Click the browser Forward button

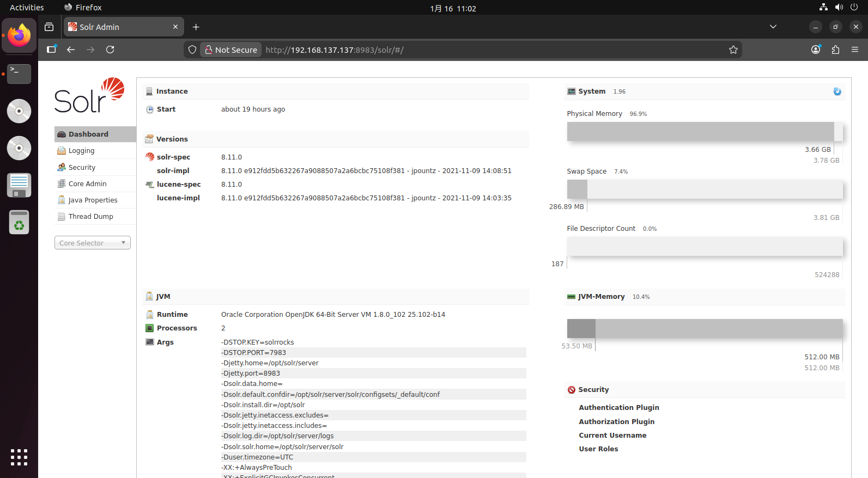click(90, 50)
